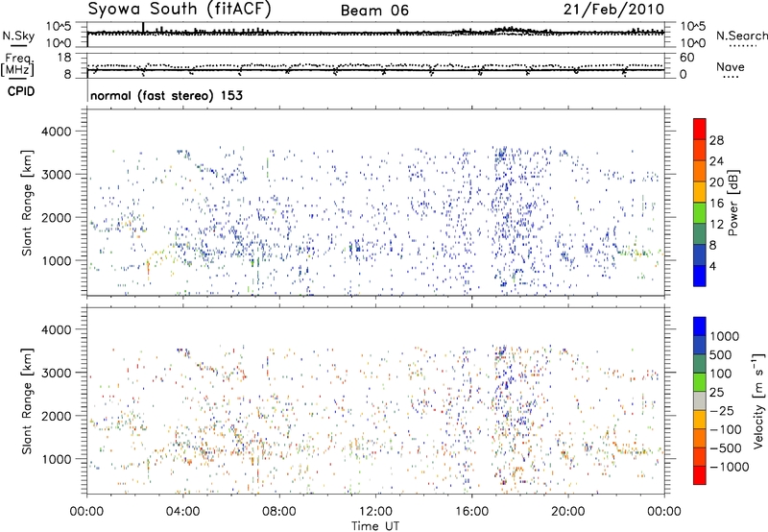The image size is (768, 532).
Task: Click the blue bottom of the power colorbar
Action: coord(700,276)
